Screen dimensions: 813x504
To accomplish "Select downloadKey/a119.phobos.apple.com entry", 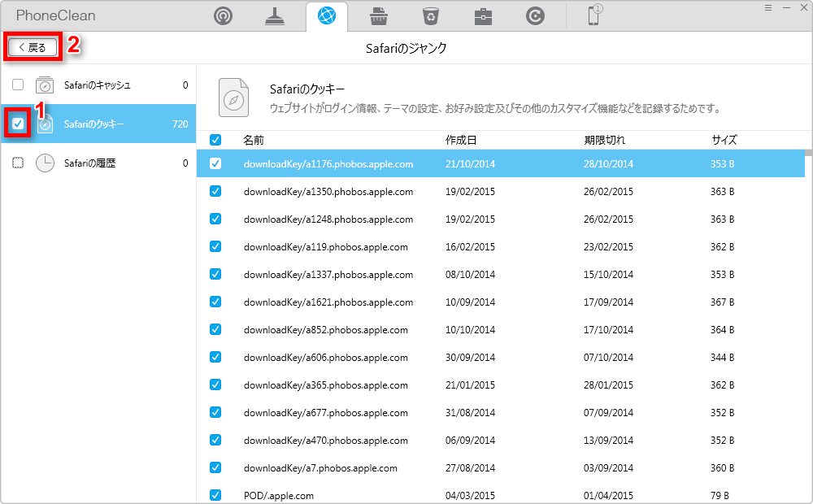I will pyautogui.click(x=326, y=247).
